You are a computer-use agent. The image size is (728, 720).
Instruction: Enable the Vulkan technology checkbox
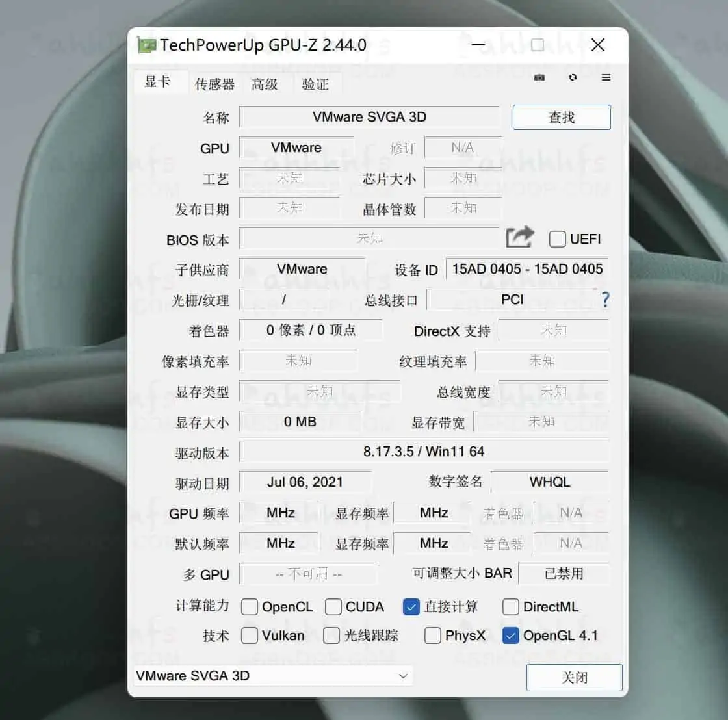249,636
